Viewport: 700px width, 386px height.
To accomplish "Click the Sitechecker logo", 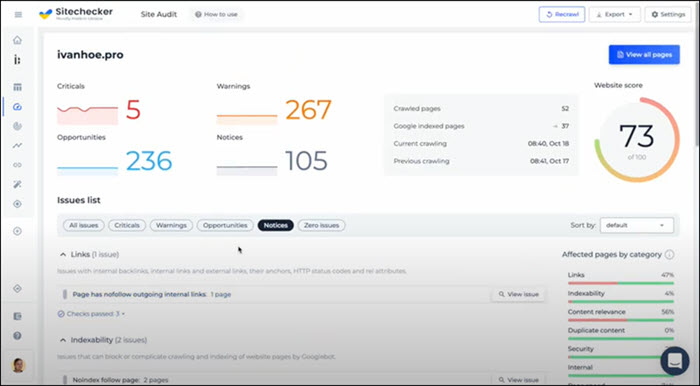I will (76, 14).
